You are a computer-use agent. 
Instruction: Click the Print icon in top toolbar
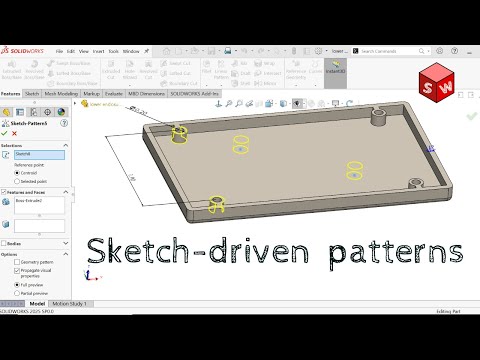[x=228, y=51]
